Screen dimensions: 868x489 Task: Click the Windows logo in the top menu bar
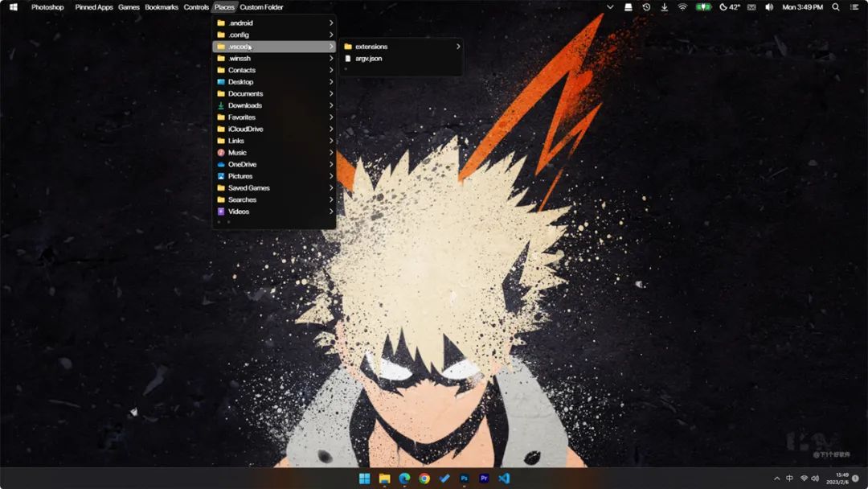pos(14,7)
